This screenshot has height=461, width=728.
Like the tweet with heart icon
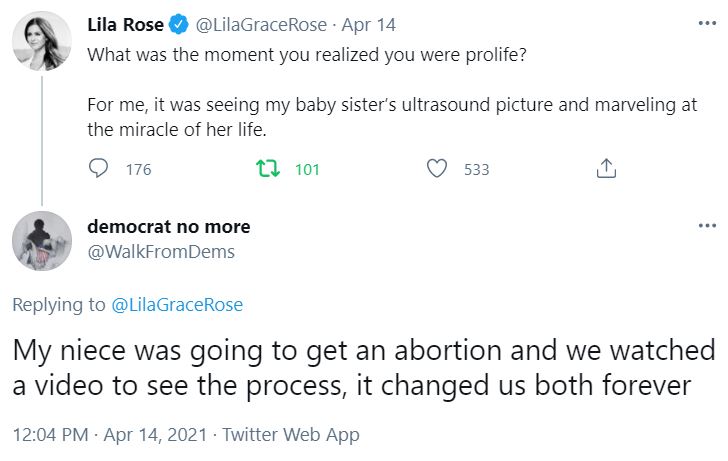click(436, 169)
